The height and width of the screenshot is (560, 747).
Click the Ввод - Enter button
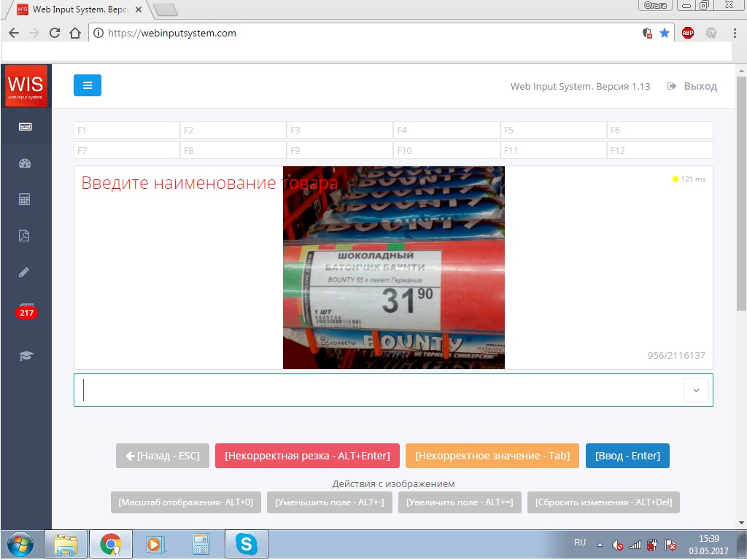pos(627,456)
